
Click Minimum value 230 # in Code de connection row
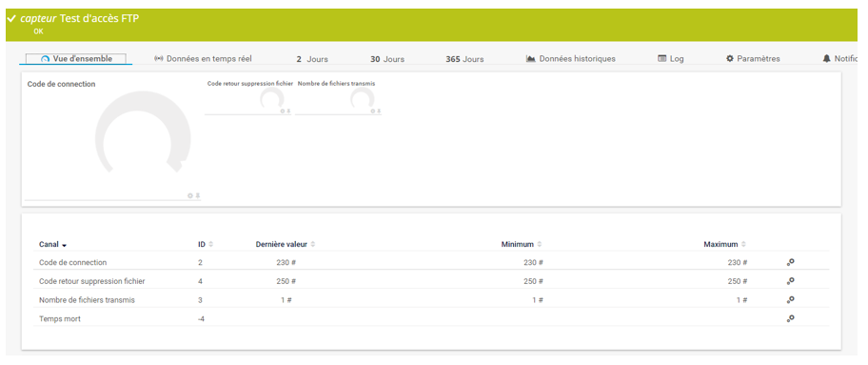tap(533, 262)
